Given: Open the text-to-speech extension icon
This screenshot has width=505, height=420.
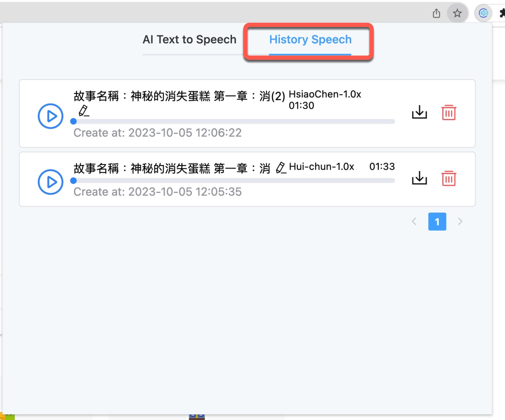Looking at the screenshot, I should click(x=483, y=13).
